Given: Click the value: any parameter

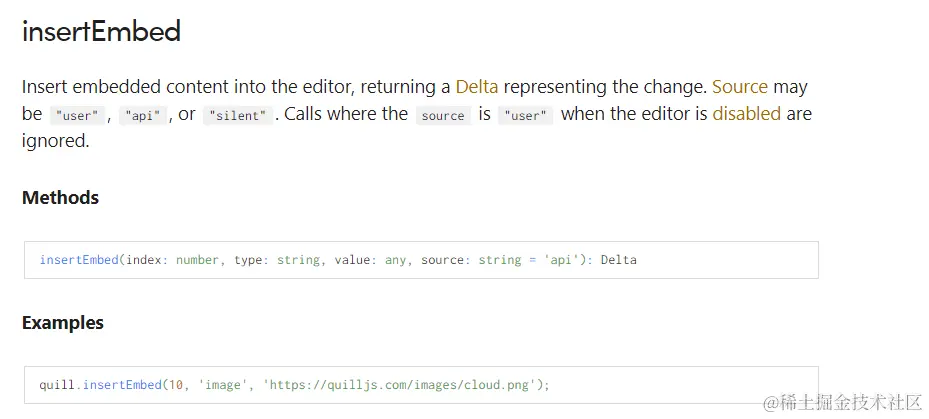Looking at the screenshot, I should click(370, 260).
